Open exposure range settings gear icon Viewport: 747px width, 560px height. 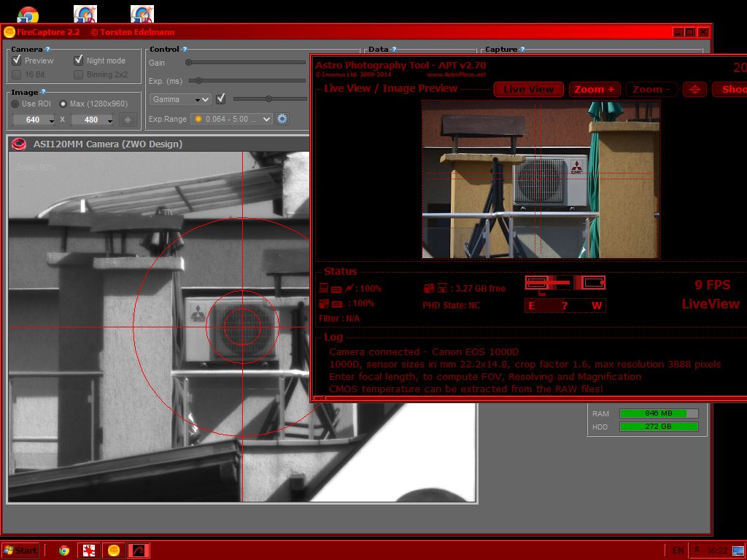(282, 119)
